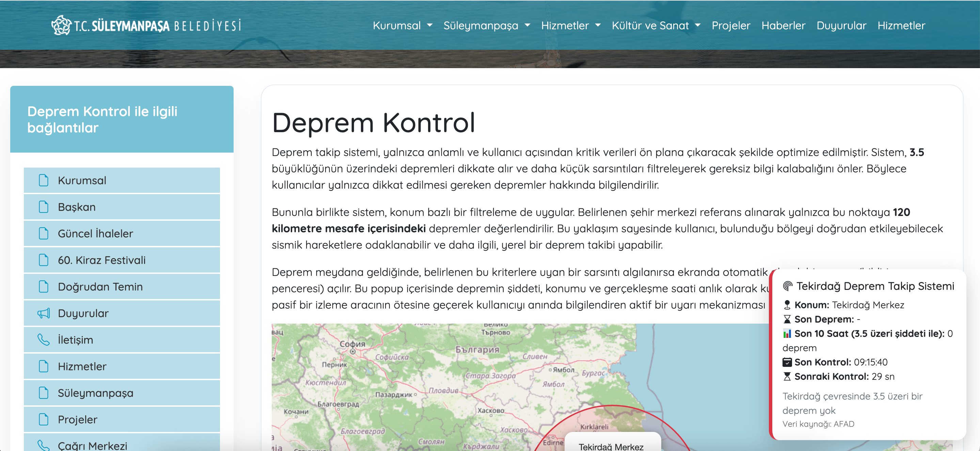Click the Süleymanpaşa Belediyesi logo emblem
The height and width of the screenshot is (451, 980).
61,25
